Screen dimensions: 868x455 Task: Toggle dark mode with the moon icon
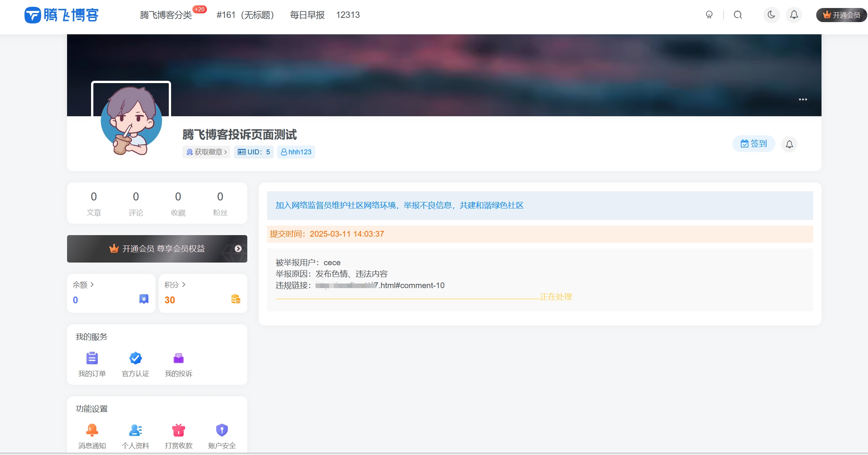pyautogui.click(x=771, y=15)
